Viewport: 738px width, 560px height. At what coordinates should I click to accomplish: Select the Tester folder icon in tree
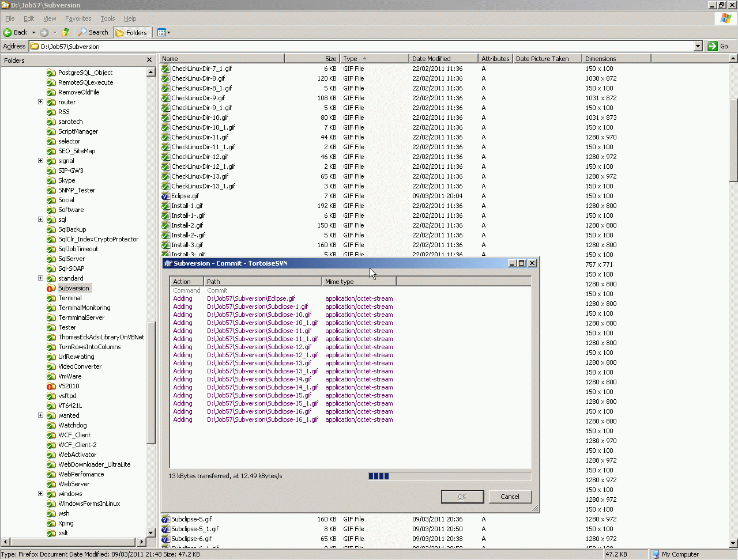click(51, 327)
